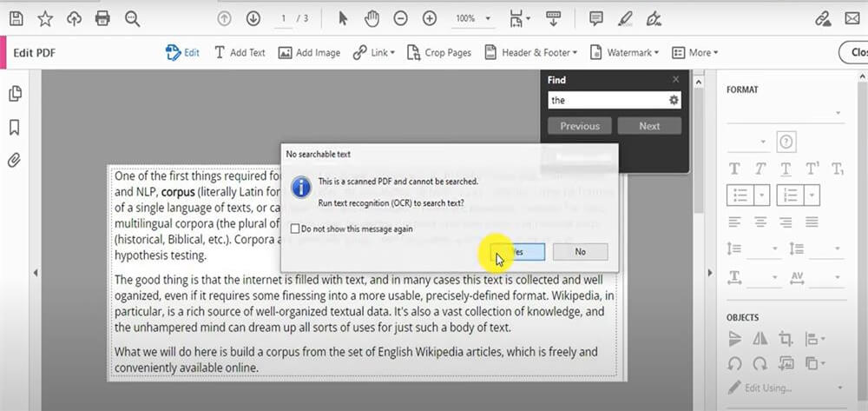Click the Find search text field
The image size is (868, 411).
pyautogui.click(x=608, y=100)
